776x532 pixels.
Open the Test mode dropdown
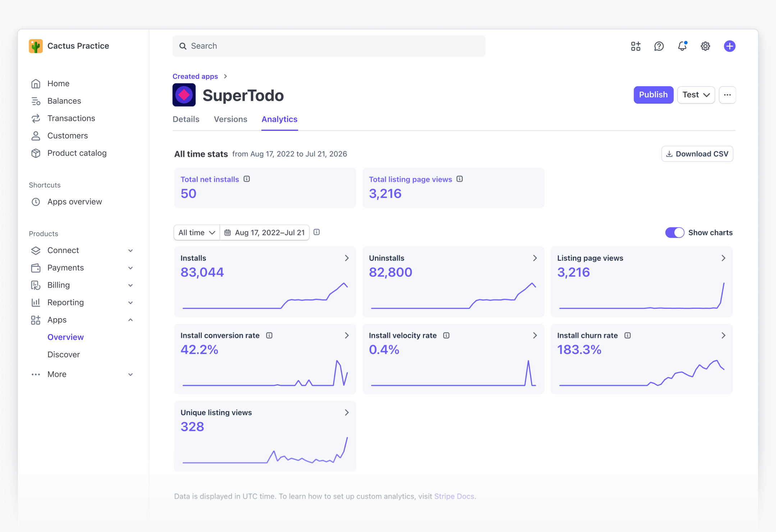click(696, 95)
